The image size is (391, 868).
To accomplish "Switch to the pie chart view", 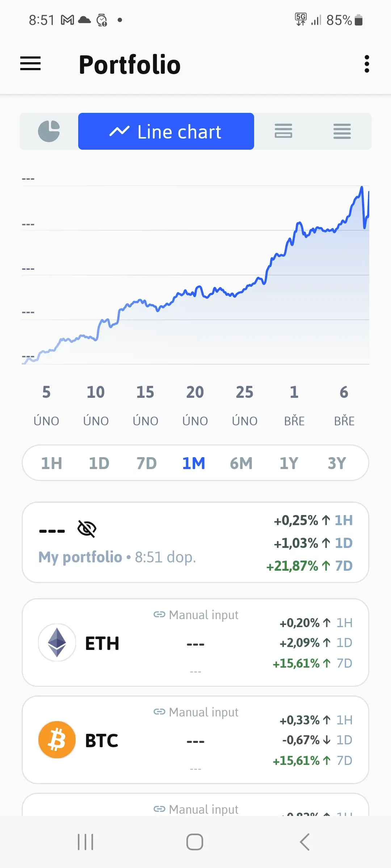I will point(49,131).
